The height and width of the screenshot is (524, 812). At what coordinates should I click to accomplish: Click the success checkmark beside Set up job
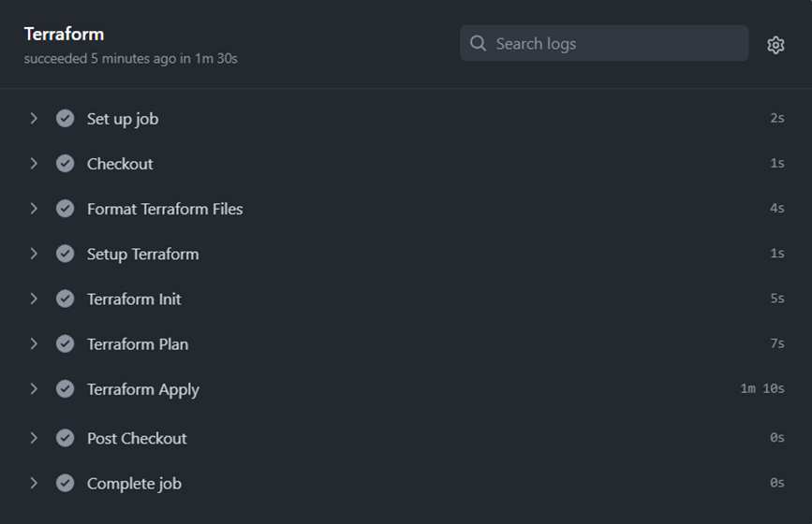(x=66, y=119)
